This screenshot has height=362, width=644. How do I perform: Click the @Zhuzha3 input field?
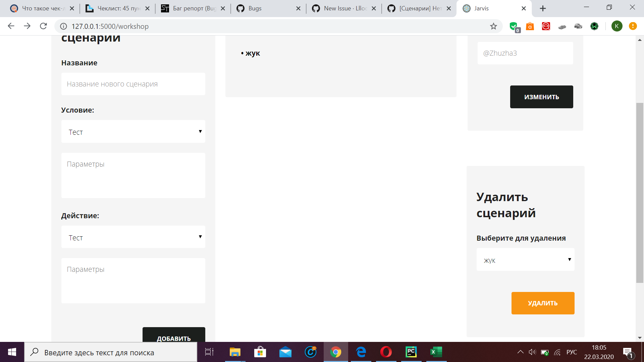[x=525, y=53]
